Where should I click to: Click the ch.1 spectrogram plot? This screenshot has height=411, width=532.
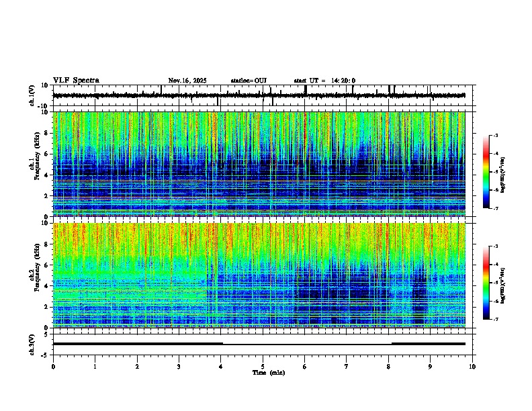(x=259, y=164)
